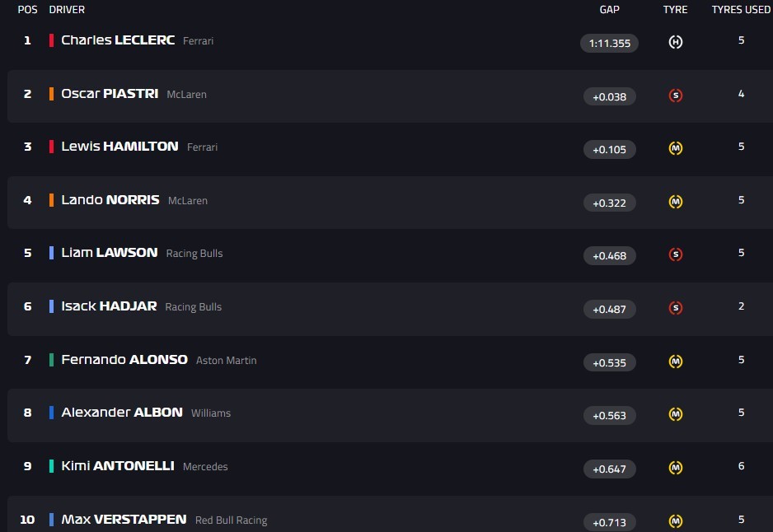Open Oscar Piastri driver name
The height and width of the screenshot is (532, 773).
(x=110, y=94)
